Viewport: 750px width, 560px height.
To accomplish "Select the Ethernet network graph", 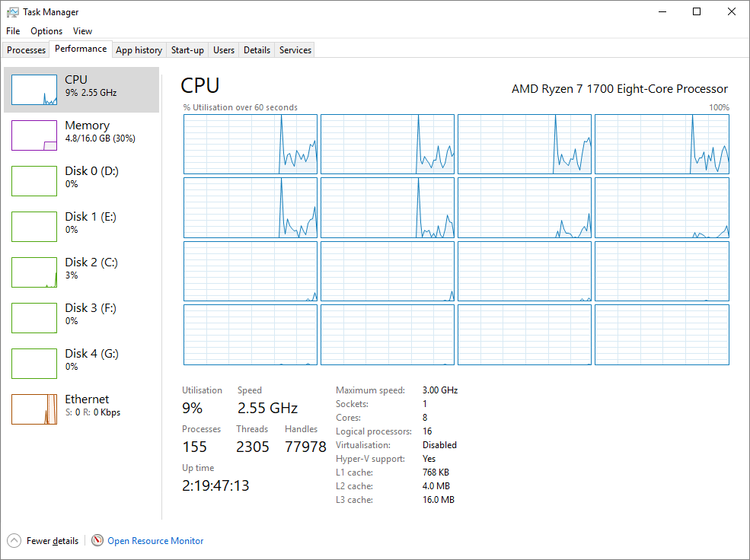I will [x=34, y=409].
